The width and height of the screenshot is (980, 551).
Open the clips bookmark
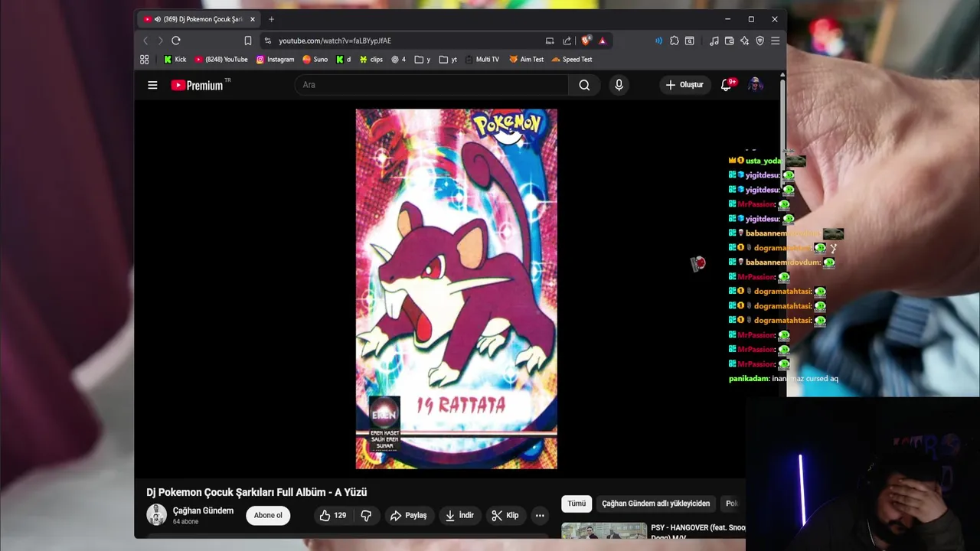click(x=371, y=59)
